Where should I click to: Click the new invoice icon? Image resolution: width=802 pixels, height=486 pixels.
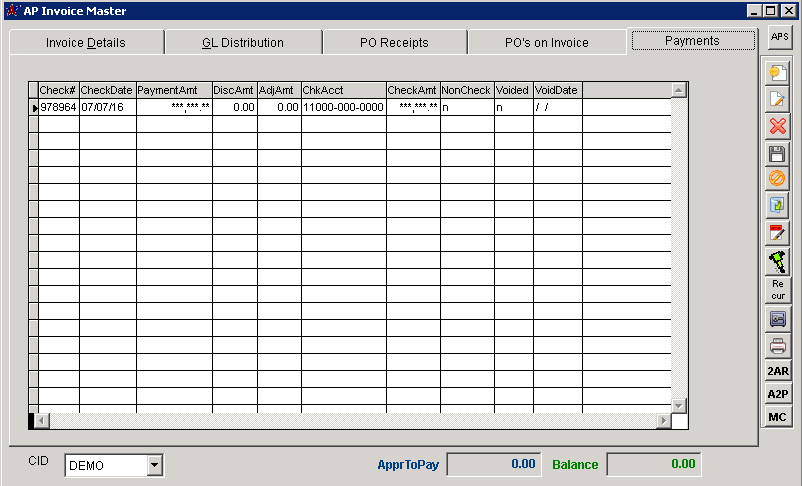(777, 73)
